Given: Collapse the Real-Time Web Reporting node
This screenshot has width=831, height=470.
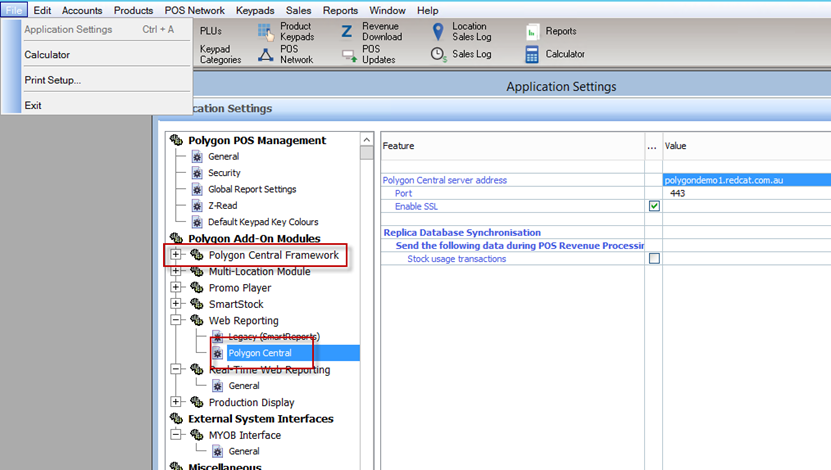Looking at the screenshot, I should (175, 369).
